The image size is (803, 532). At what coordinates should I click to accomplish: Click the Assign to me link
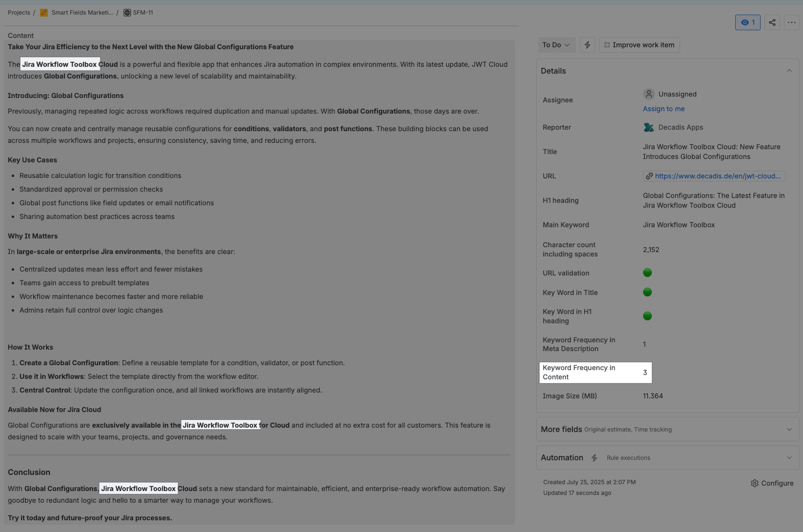pyautogui.click(x=664, y=109)
